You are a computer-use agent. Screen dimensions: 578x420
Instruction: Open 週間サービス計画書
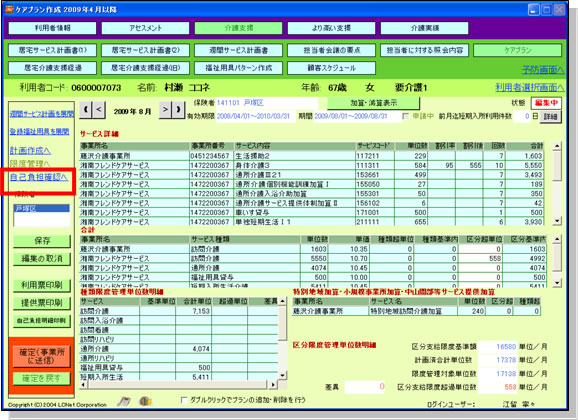click(x=238, y=50)
